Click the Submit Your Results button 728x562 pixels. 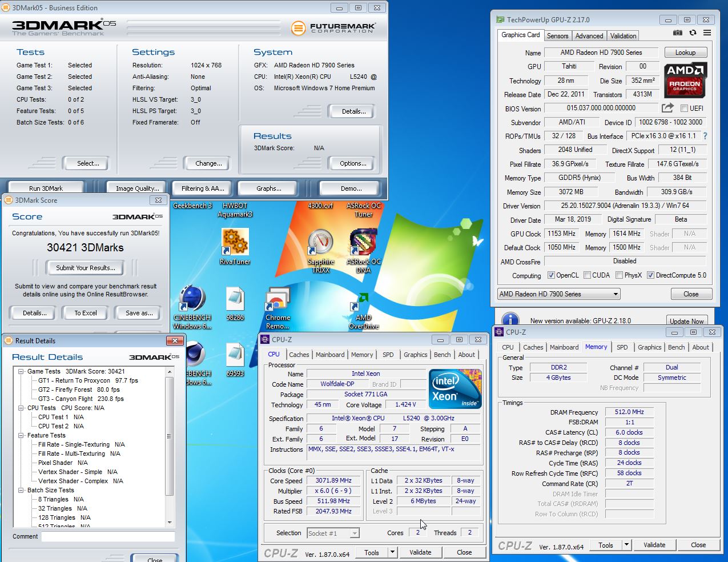pyautogui.click(x=86, y=268)
